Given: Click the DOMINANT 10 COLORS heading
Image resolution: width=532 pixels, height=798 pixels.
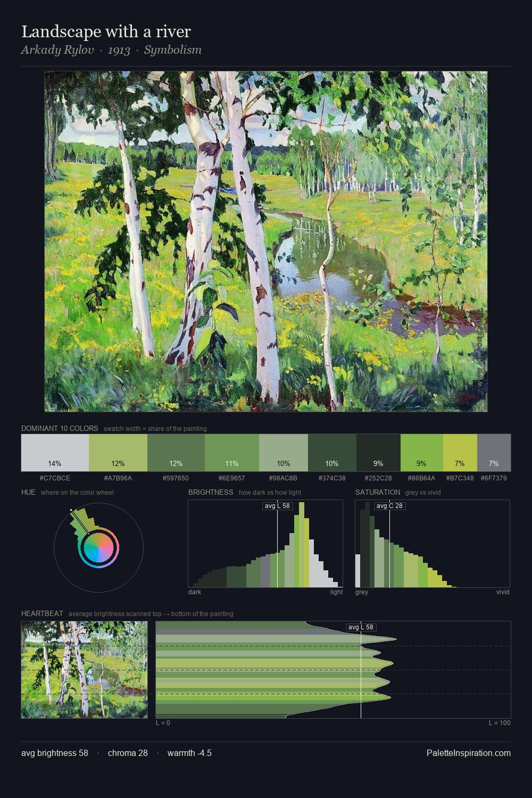Looking at the screenshot, I should point(60,428).
